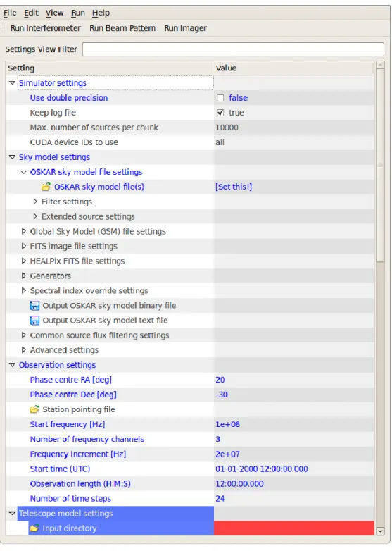Screen dimensions: 392x551
Task: Collapse the Observation settings group
Action: pyautogui.click(x=12, y=365)
